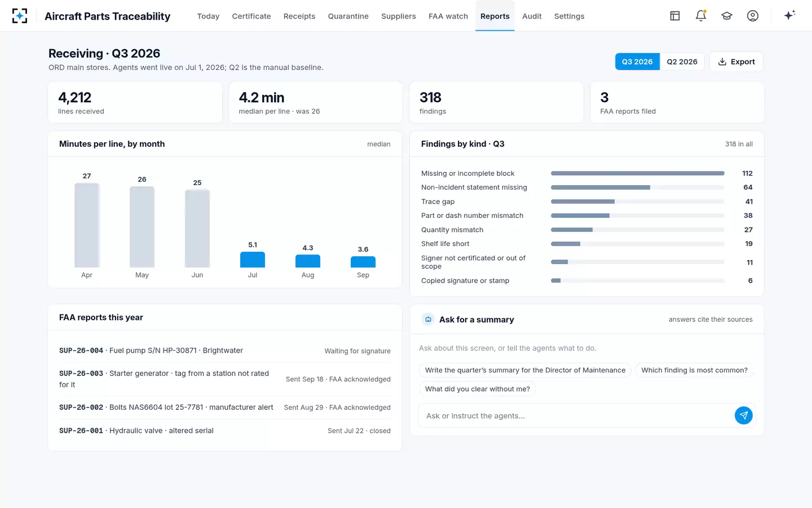
Task: Click the Sep bar in minutes chart
Action: tap(363, 262)
